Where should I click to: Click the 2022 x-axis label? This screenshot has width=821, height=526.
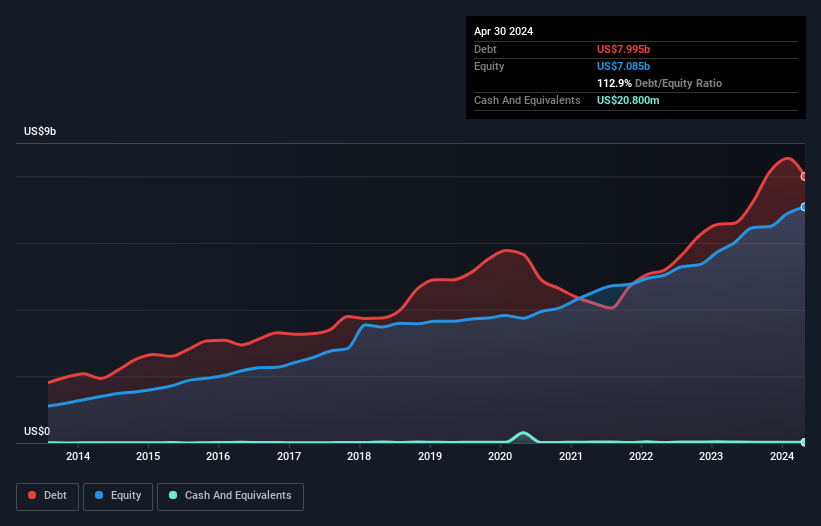tap(641, 456)
